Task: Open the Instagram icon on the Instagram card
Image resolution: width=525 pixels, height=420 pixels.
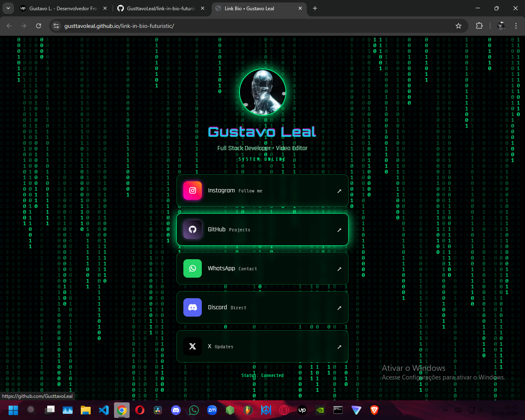Action: pyautogui.click(x=192, y=190)
